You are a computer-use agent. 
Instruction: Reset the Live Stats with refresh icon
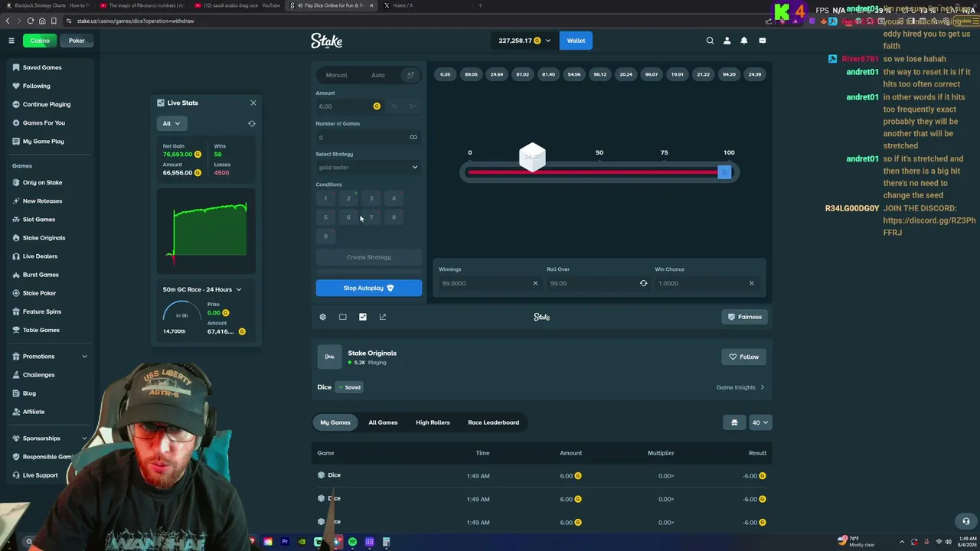point(252,123)
